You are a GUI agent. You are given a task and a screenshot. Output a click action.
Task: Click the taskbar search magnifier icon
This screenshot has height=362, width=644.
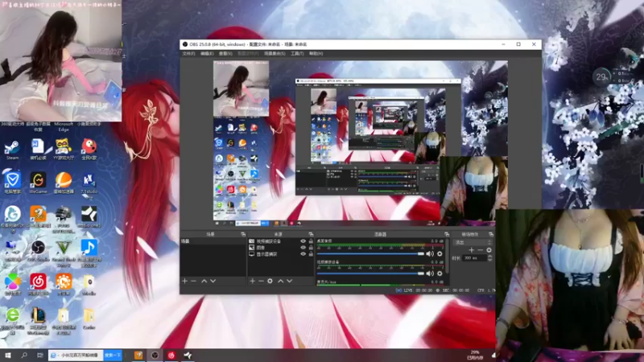(x=24, y=355)
